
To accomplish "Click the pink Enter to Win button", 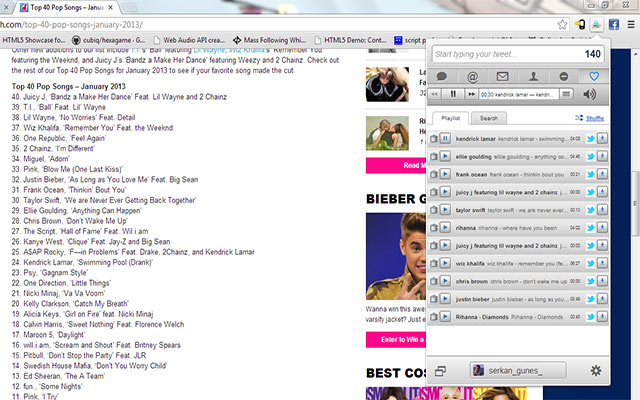I will click(x=396, y=339).
